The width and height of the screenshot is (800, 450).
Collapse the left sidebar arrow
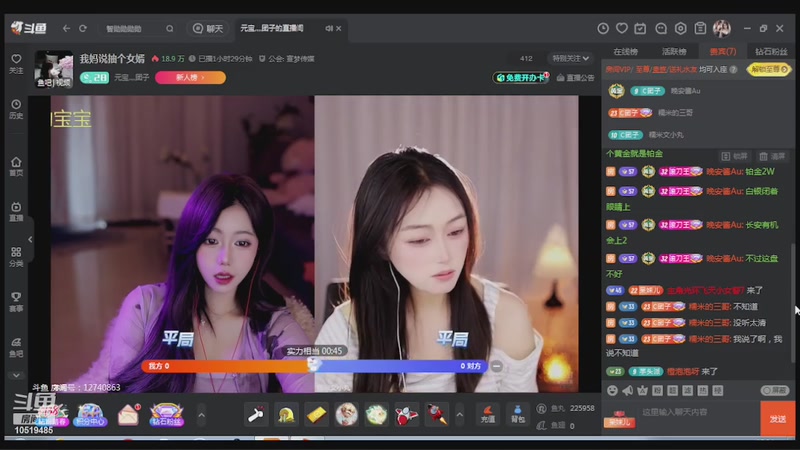click(30, 239)
